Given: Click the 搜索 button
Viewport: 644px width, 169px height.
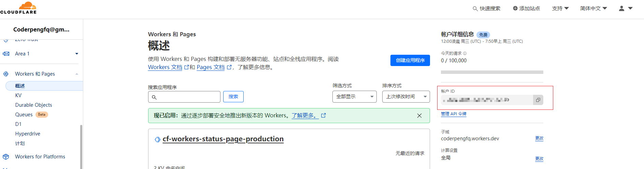Looking at the screenshot, I should pyautogui.click(x=233, y=96).
